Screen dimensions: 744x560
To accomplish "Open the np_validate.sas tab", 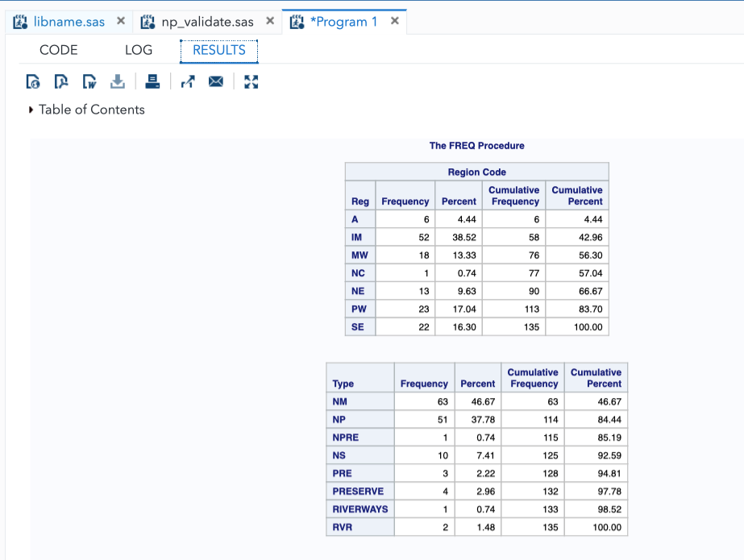I will (207, 22).
